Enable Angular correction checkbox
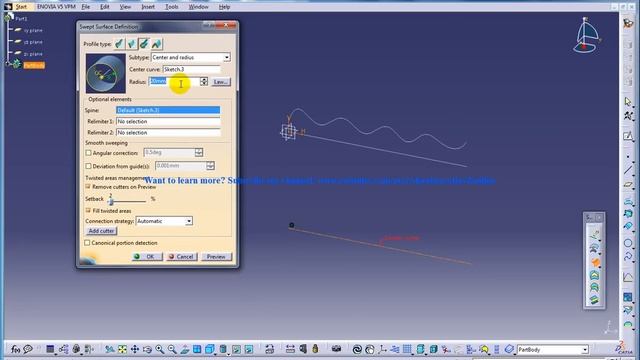 click(x=88, y=153)
